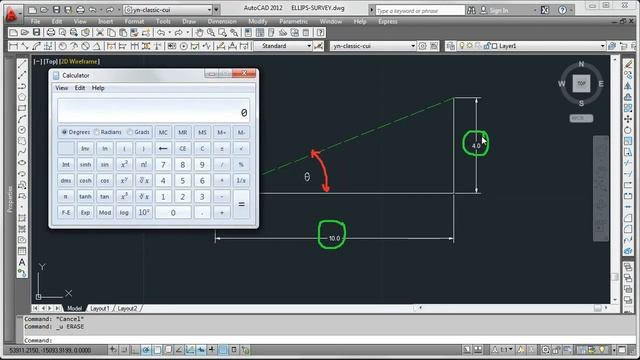This screenshot has width=640, height=360.
Task: Click the number 4 key in Calculator
Action: (163, 180)
